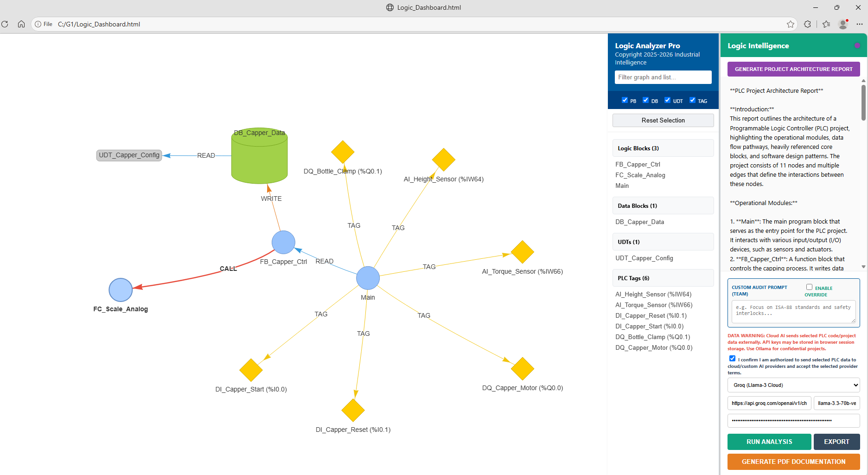Click the DI_Capper_Reset diamond tag node
This screenshot has width=868, height=475.
point(353,411)
